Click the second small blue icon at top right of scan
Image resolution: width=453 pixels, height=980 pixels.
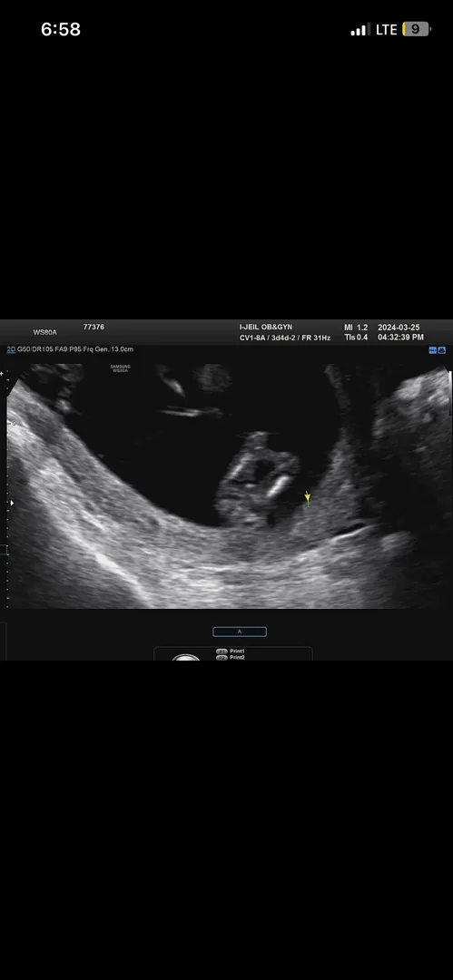point(442,350)
